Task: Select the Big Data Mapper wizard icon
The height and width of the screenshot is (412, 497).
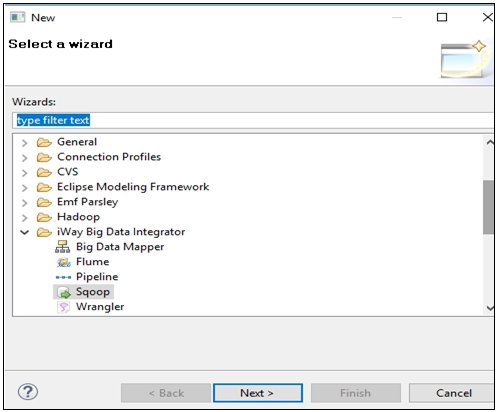Action: [x=62, y=247]
